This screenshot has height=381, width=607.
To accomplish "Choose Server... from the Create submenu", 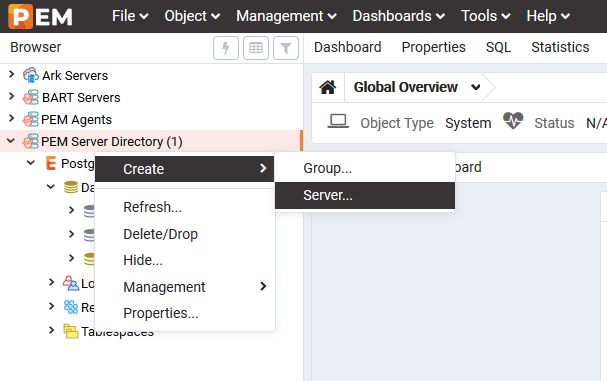I will (365, 196).
